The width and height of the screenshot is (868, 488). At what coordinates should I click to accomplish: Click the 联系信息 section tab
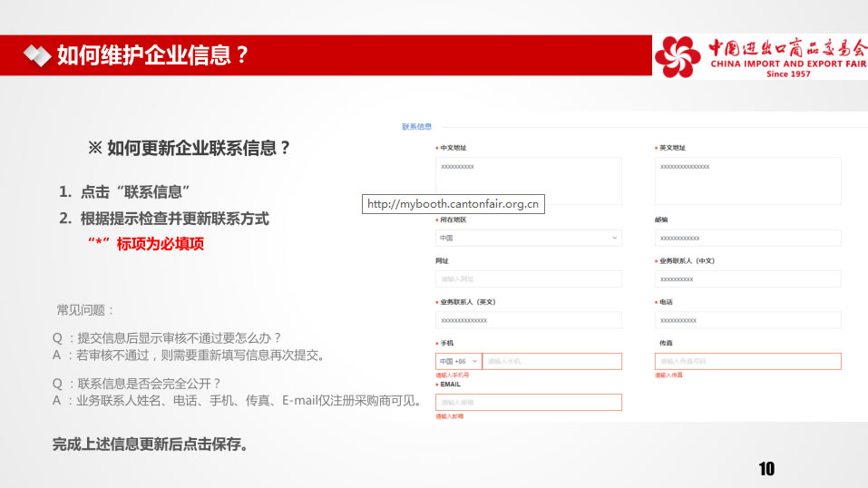pyautogui.click(x=416, y=127)
